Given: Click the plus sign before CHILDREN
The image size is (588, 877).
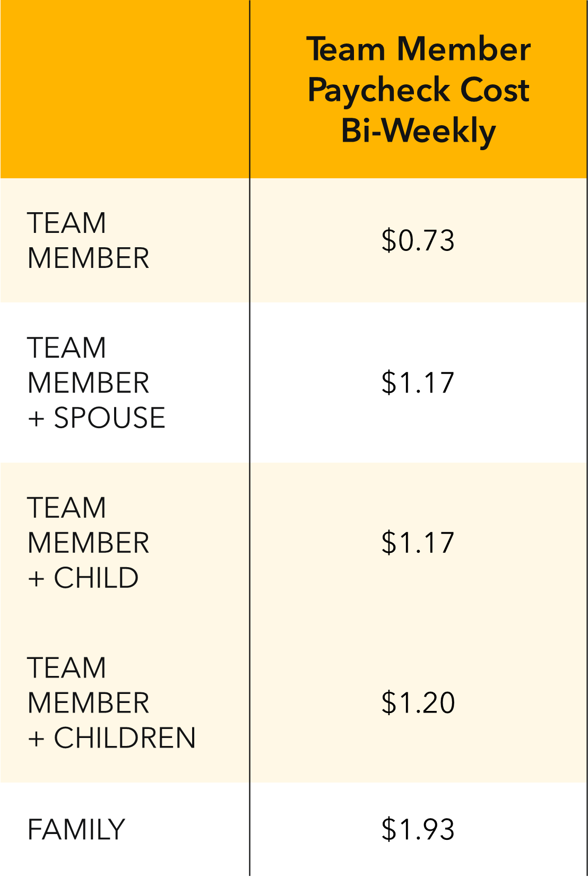Looking at the screenshot, I should coord(36,739).
